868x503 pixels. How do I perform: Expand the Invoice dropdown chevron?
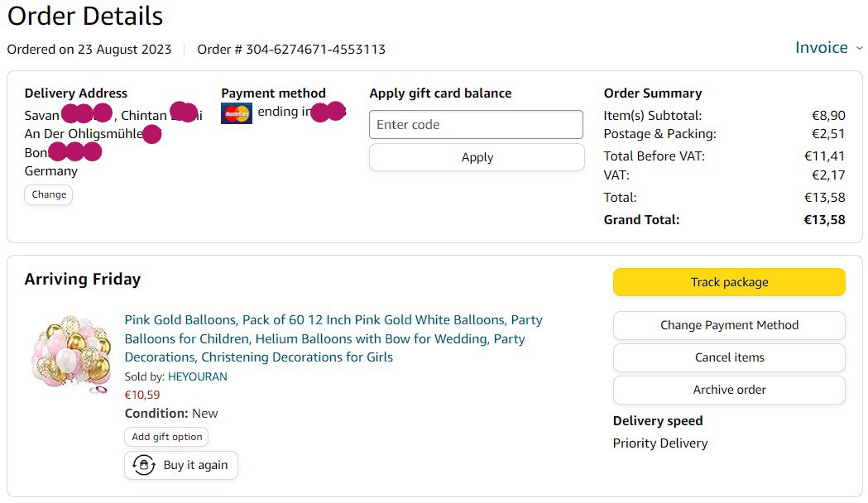[859, 48]
